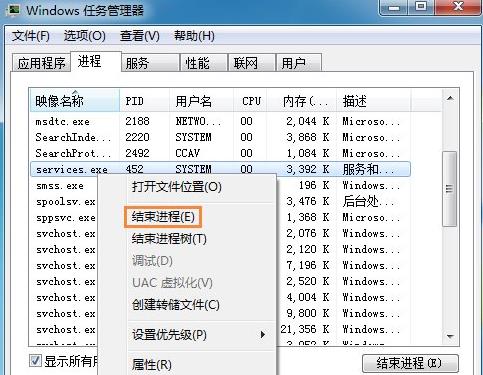Select the msdtc.exe process row
This screenshot has height=375, width=483.
220,121
